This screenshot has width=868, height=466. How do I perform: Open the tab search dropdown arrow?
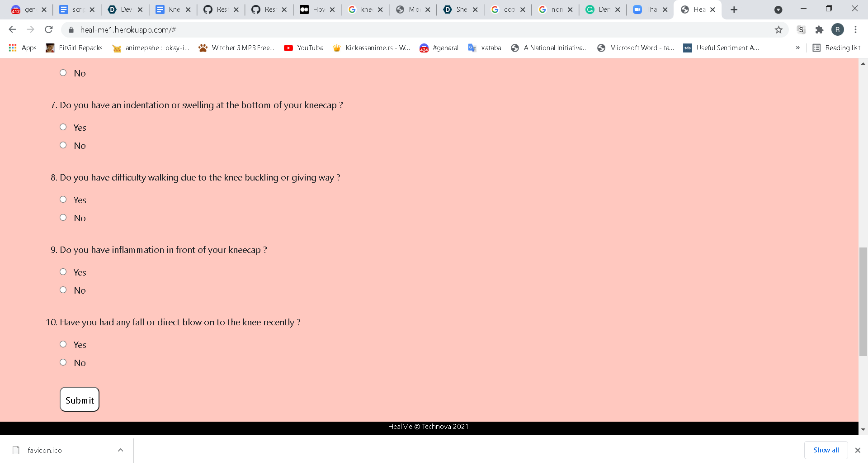coord(778,10)
